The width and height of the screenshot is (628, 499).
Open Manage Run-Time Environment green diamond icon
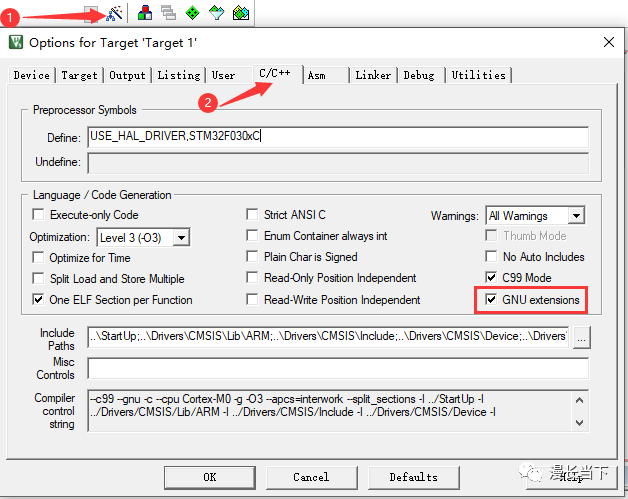coord(191,13)
